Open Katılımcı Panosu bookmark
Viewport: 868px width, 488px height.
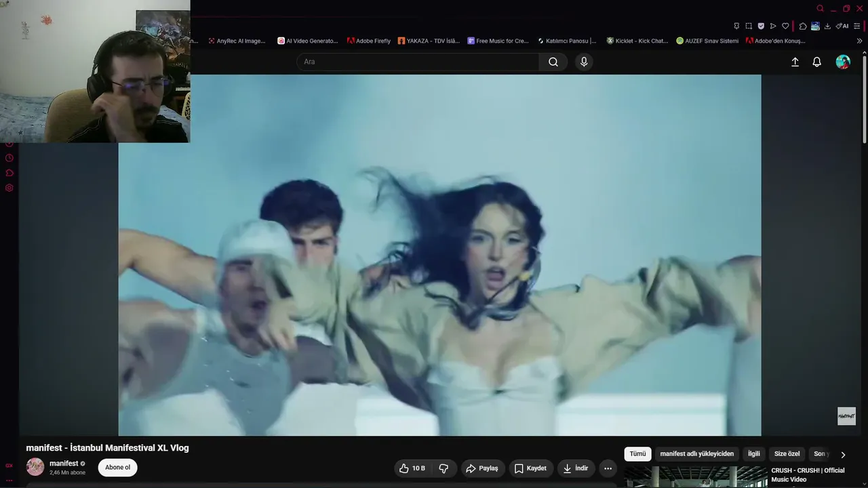coord(567,41)
